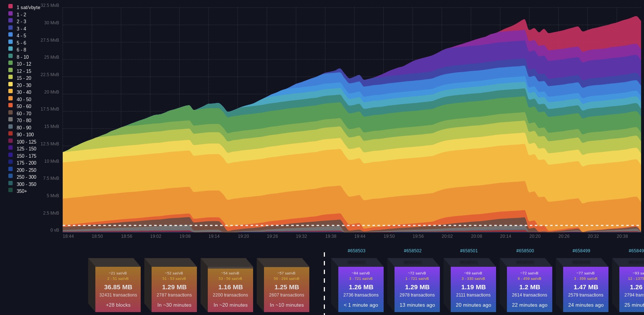Open block #658502 link
Screen dimensions: 644x315
(x=413, y=251)
